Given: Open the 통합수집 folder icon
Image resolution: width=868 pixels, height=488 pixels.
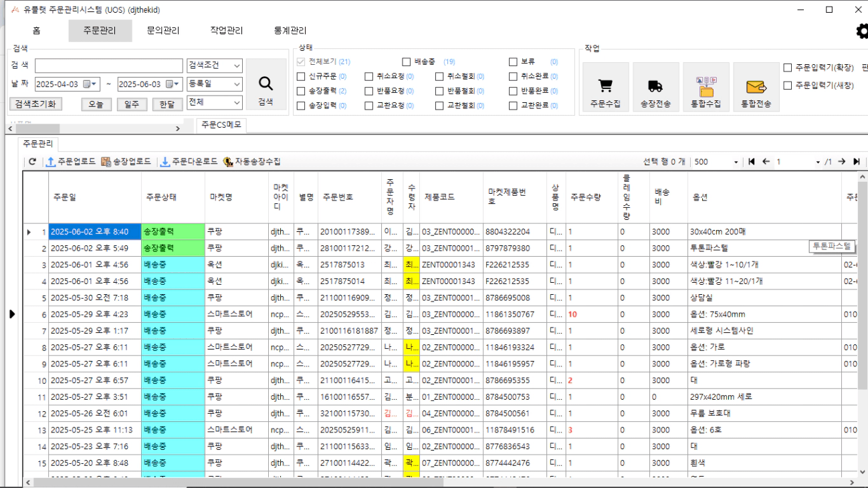Looking at the screenshot, I should pyautogui.click(x=706, y=86).
